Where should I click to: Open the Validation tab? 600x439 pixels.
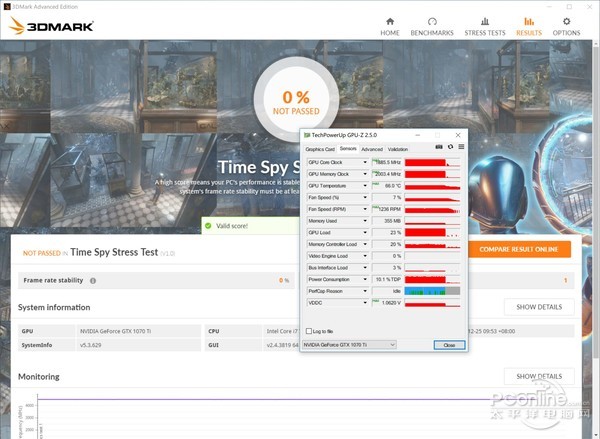397,149
